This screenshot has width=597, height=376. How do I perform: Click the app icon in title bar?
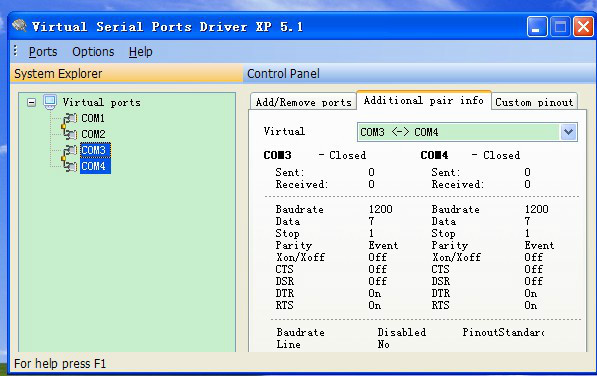[19, 26]
